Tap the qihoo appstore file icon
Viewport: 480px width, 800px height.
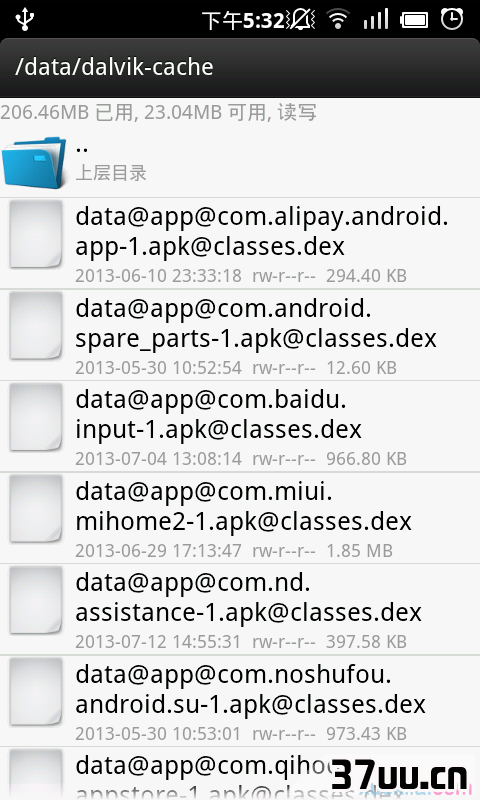coord(36,774)
